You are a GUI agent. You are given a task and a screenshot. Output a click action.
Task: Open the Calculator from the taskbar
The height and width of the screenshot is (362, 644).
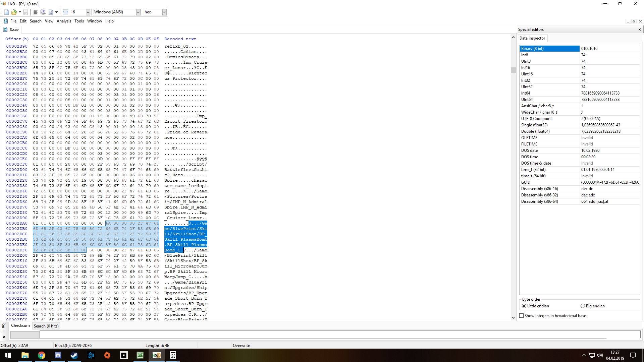click(x=173, y=355)
